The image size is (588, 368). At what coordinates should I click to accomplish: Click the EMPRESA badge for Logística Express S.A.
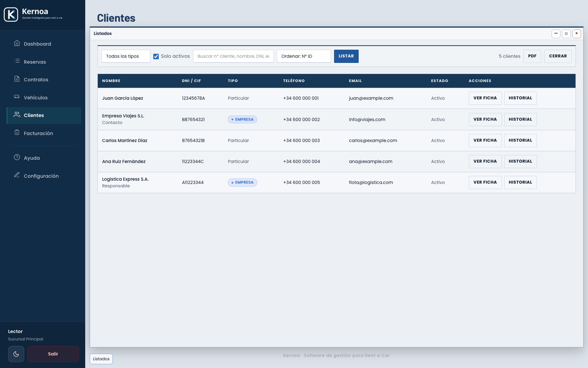pyautogui.click(x=243, y=183)
